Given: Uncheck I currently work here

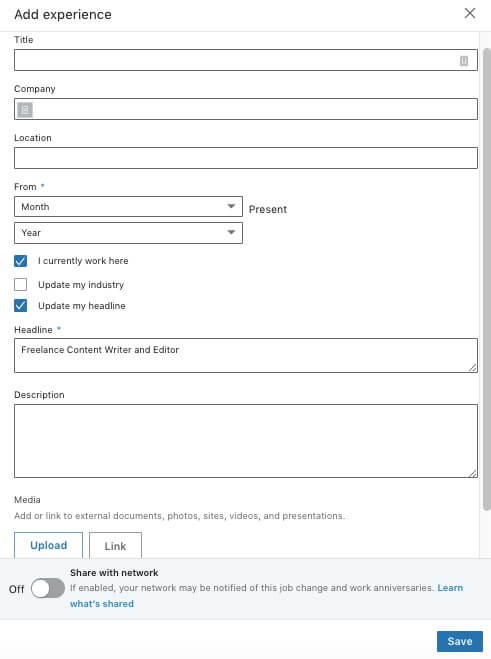Looking at the screenshot, I should coord(21,261).
